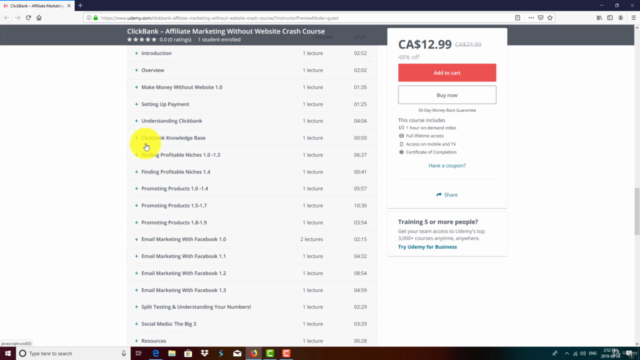Expand Email Marketing With Facebook 1.0
Viewport: 640px width, 360px height.
136,240
